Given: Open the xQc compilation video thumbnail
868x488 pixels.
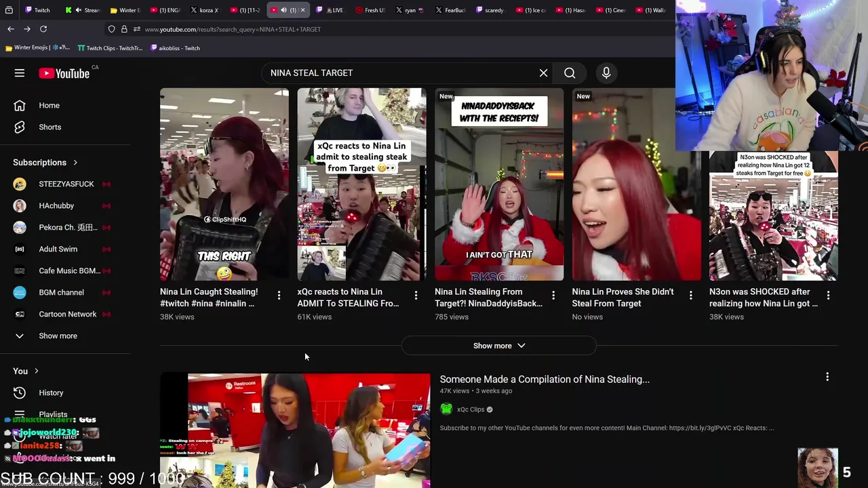Looking at the screenshot, I should click(295, 430).
